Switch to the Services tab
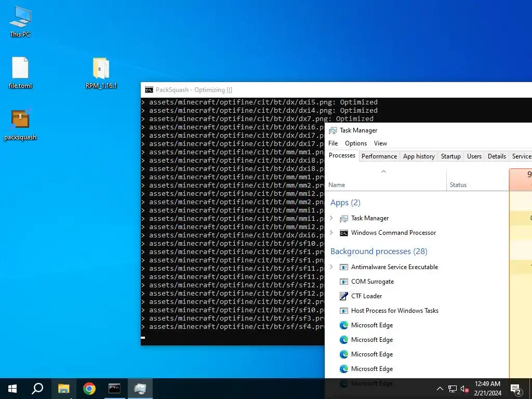The width and height of the screenshot is (532, 399). [521, 156]
